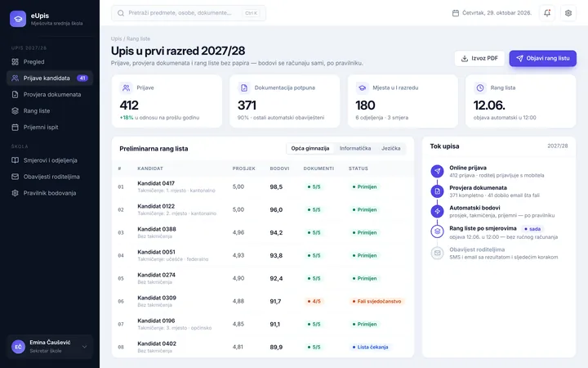Click Obavijest roditeljima step title

point(477,249)
